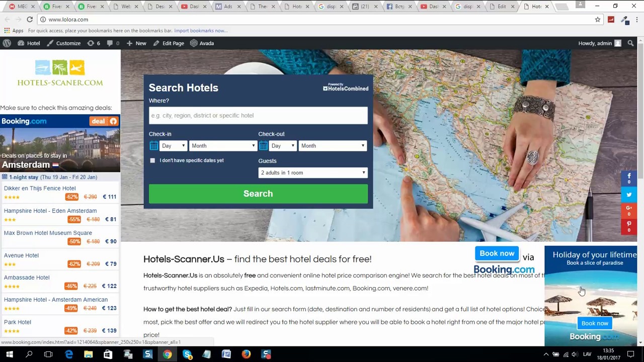Click the Holiday of your lifetime banner
644x362 pixels.
pos(591,296)
